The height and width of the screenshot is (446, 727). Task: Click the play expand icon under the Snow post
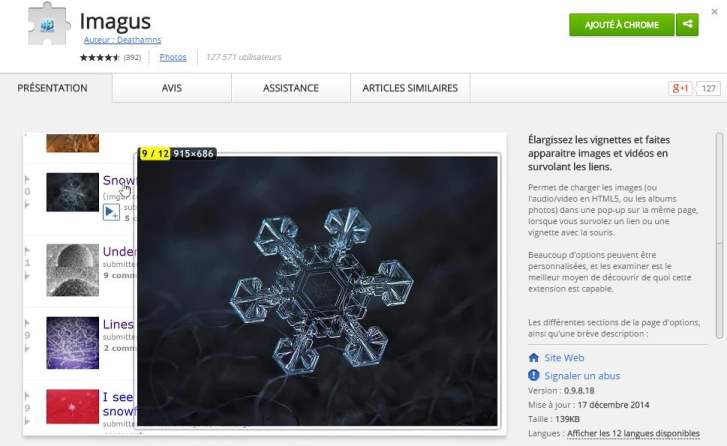(x=111, y=212)
